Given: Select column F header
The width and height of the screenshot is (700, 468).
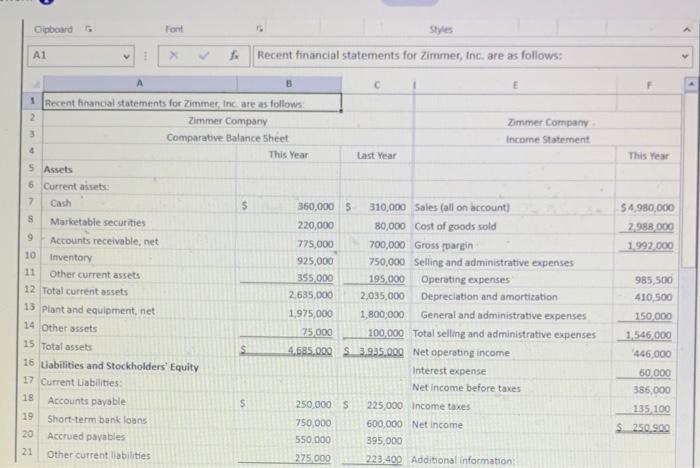Looking at the screenshot, I should [x=649, y=85].
